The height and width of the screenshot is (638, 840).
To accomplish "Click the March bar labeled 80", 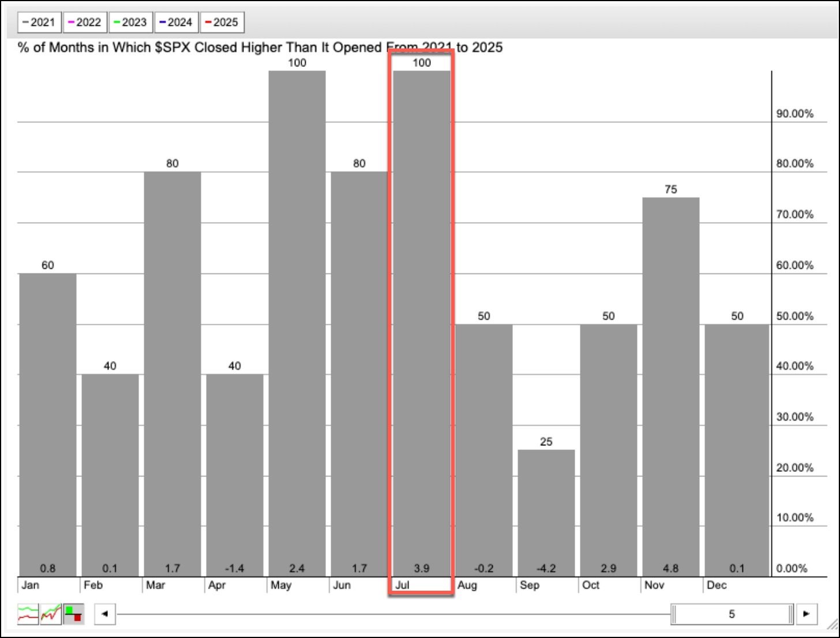I will [x=172, y=374].
